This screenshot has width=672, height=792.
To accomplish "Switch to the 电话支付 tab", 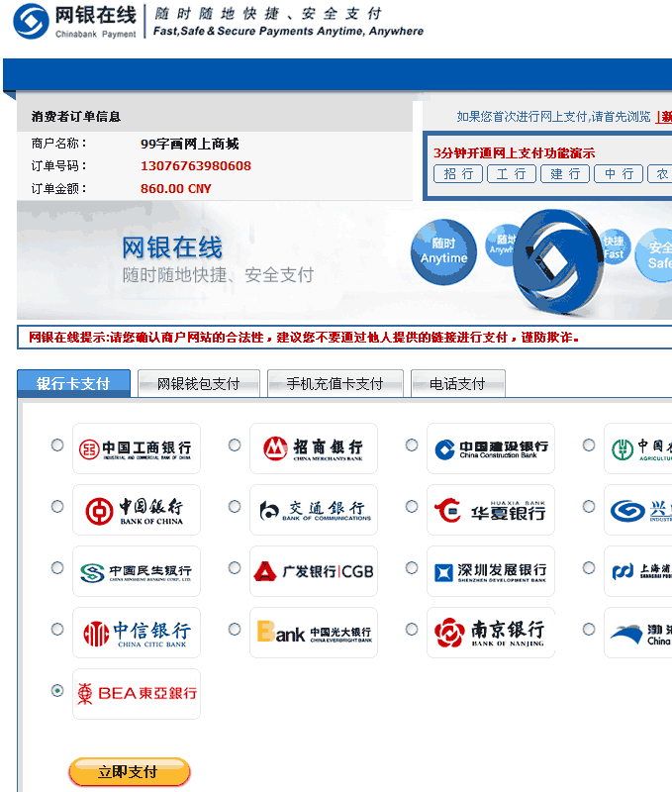I will tap(457, 384).
